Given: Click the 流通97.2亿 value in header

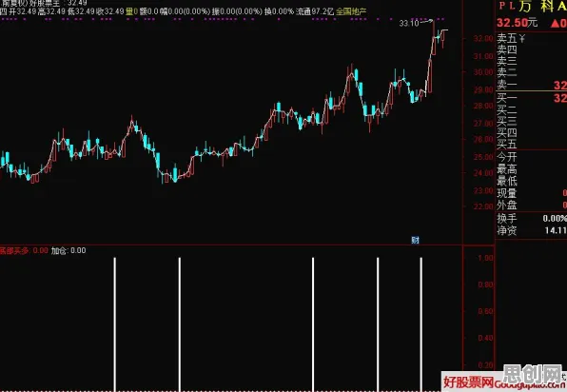Looking at the screenshot, I should click(315, 11).
